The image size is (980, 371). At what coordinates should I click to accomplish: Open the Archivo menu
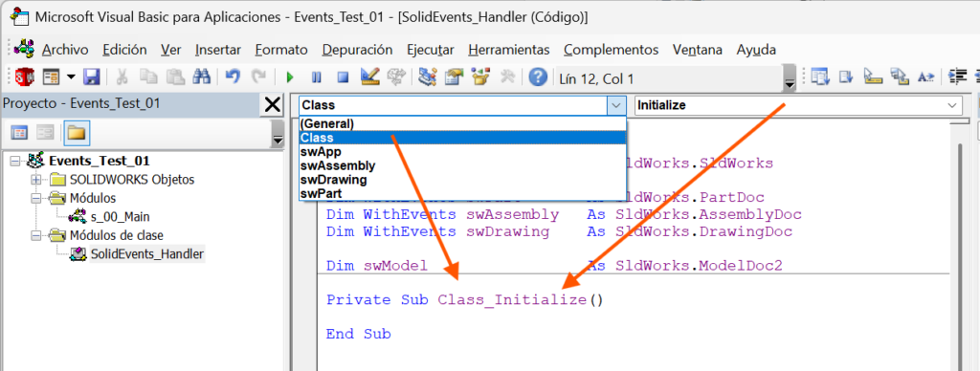65,50
